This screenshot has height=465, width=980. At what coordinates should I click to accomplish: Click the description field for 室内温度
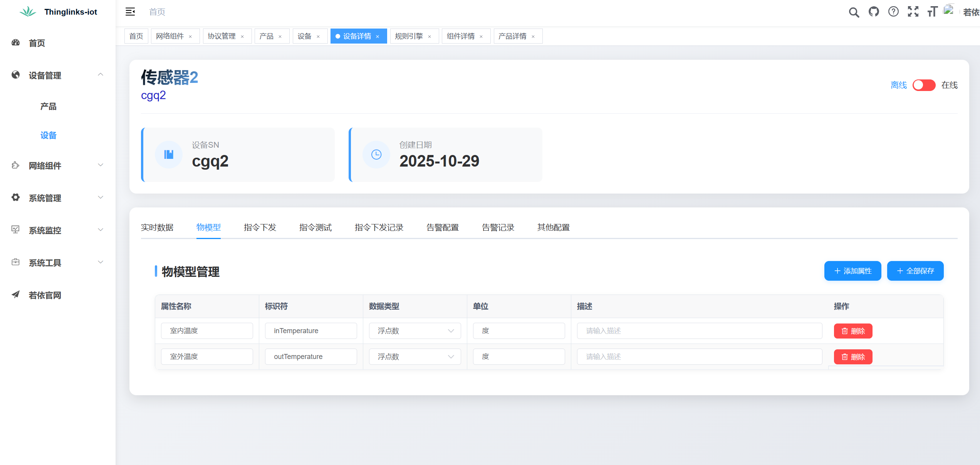coord(699,331)
